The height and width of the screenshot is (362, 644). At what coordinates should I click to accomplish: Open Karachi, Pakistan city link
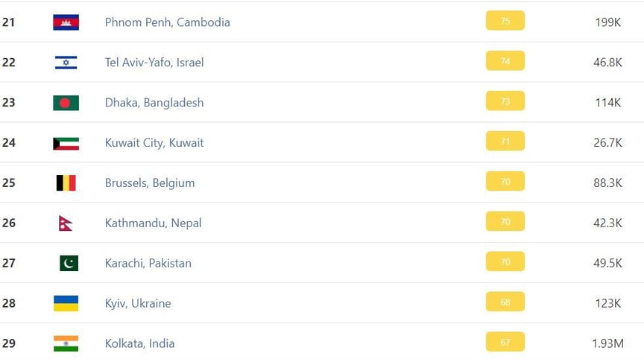tap(148, 263)
